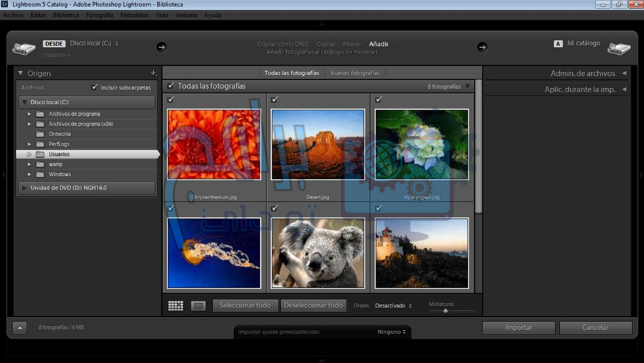Click the right arrow next to source
The width and height of the screenshot is (644, 363).
(161, 47)
